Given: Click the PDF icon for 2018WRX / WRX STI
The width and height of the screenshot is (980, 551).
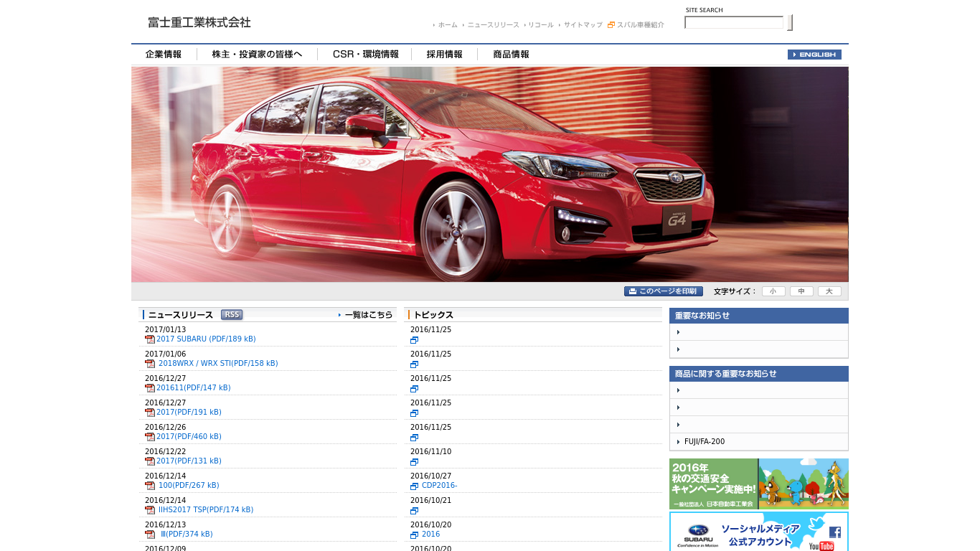Looking at the screenshot, I should (x=149, y=364).
